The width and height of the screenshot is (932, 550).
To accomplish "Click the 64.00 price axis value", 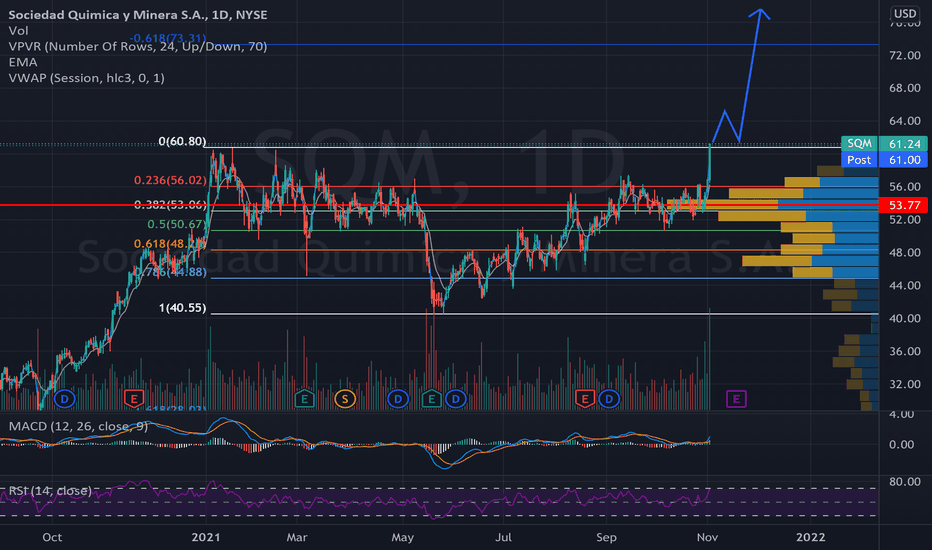I will click(x=905, y=121).
